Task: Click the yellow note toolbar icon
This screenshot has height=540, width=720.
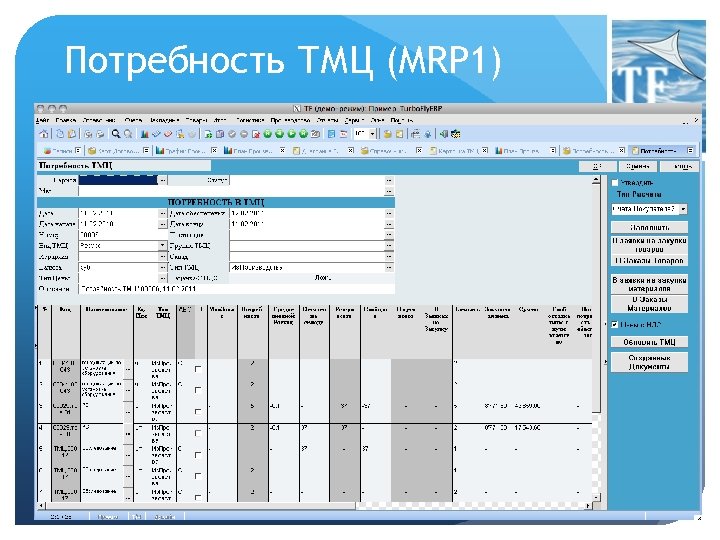Action: [399, 134]
